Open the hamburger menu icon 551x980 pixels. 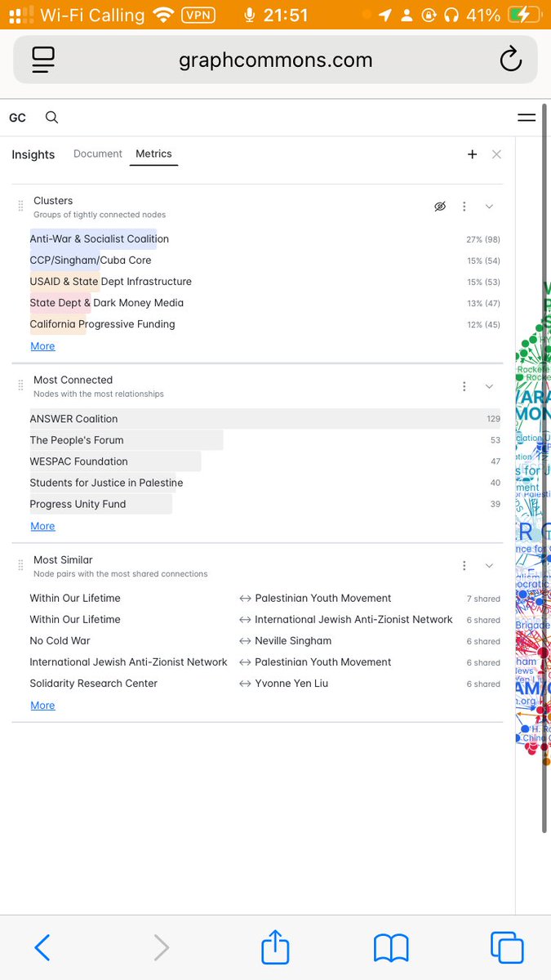(527, 118)
